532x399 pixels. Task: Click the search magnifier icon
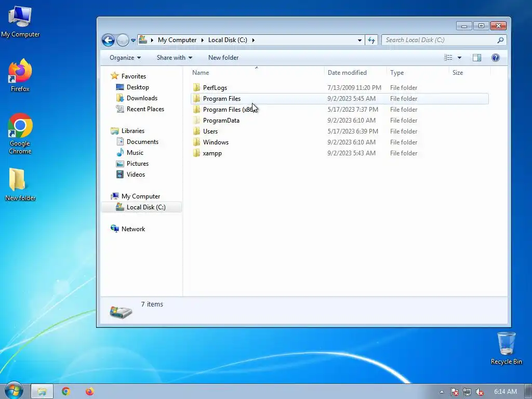tap(500, 40)
